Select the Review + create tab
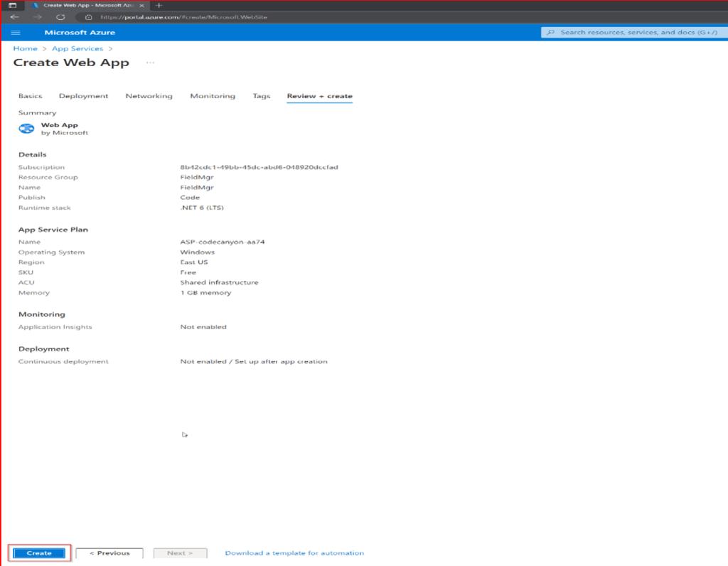Image resolution: width=728 pixels, height=566 pixels. click(319, 96)
